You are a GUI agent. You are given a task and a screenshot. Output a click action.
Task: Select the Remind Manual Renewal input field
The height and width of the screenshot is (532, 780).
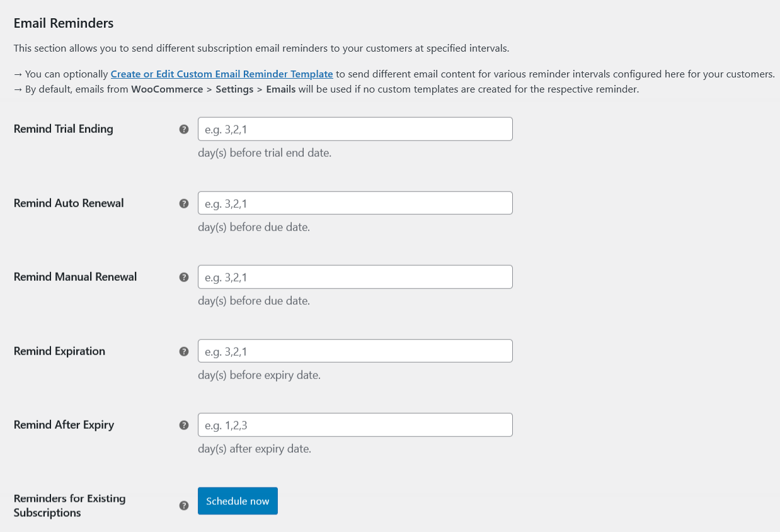click(x=355, y=276)
